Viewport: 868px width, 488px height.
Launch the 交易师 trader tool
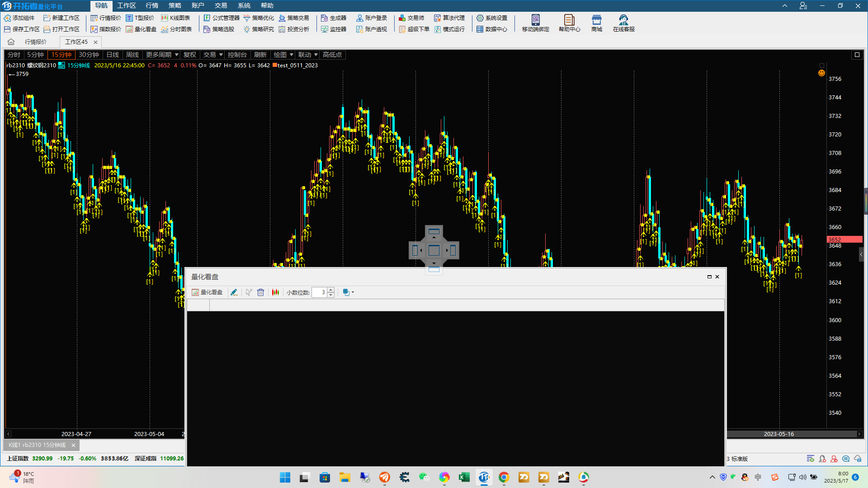click(411, 18)
